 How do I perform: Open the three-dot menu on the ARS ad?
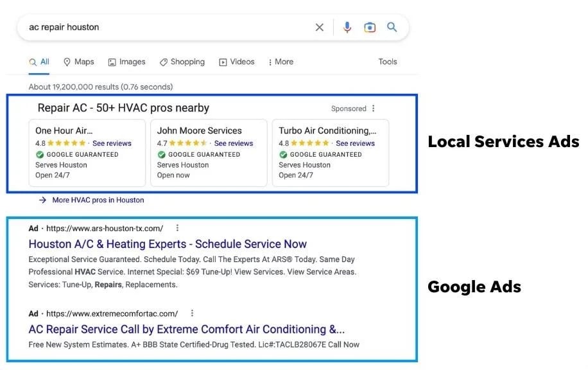pyautogui.click(x=177, y=227)
